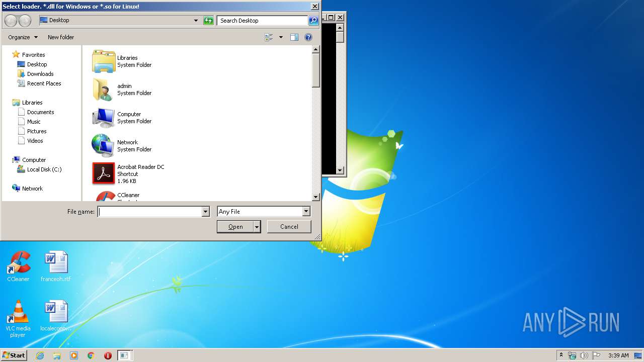Open Windows Explorer from taskbar
This screenshot has width=644, height=362.
[57, 355]
